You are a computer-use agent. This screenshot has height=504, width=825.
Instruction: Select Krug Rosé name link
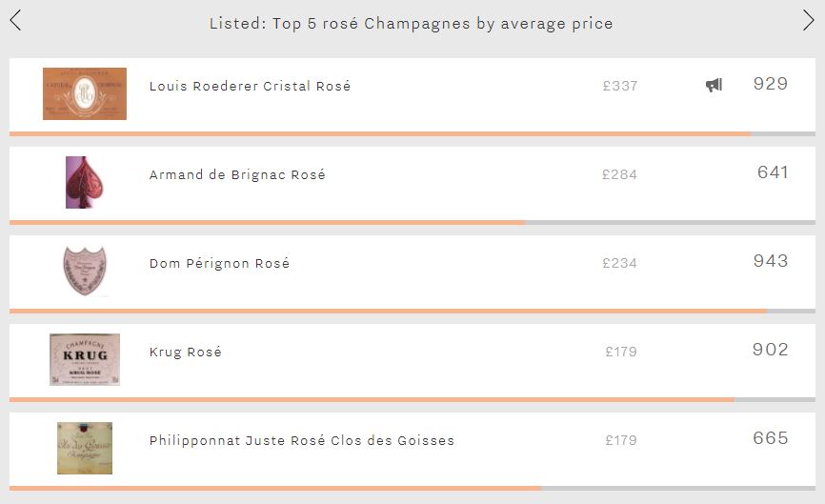click(x=185, y=352)
